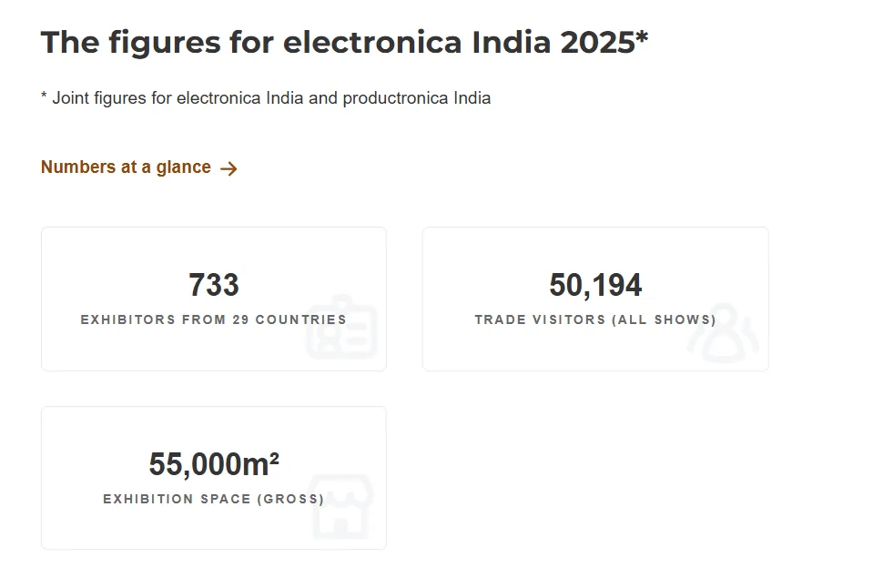Click the Exhibition space (gross) label
Screen dimensions: 873x588
pyautogui.click(x=214, y=499)
